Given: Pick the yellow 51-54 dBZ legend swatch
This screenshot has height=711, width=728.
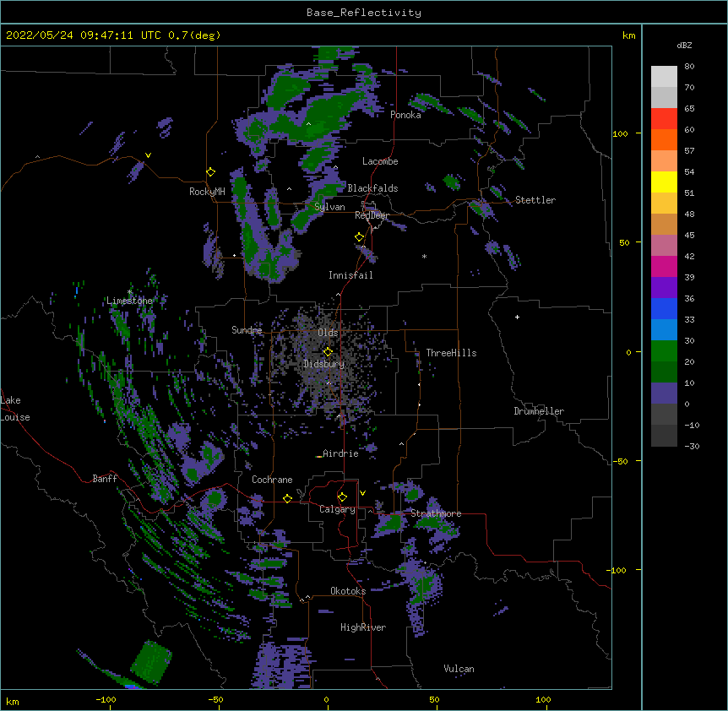Looking at the screenshot, I should click(x=664, y=182).
